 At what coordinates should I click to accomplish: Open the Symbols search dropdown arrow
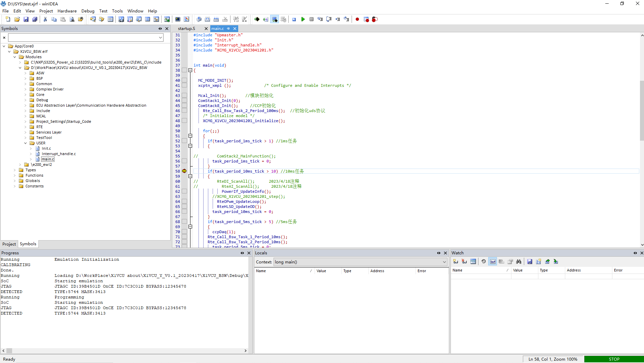point(160,38)
